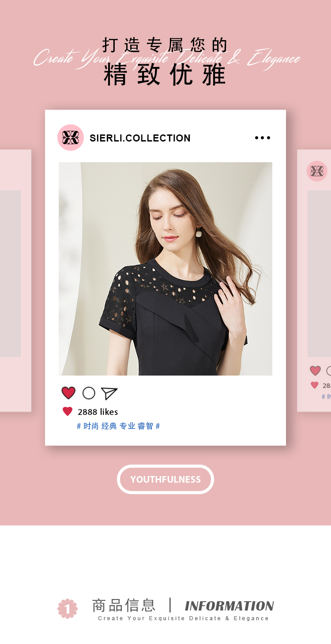
Task: Open comments via the circle icon
Action: (x=89, y=393)
